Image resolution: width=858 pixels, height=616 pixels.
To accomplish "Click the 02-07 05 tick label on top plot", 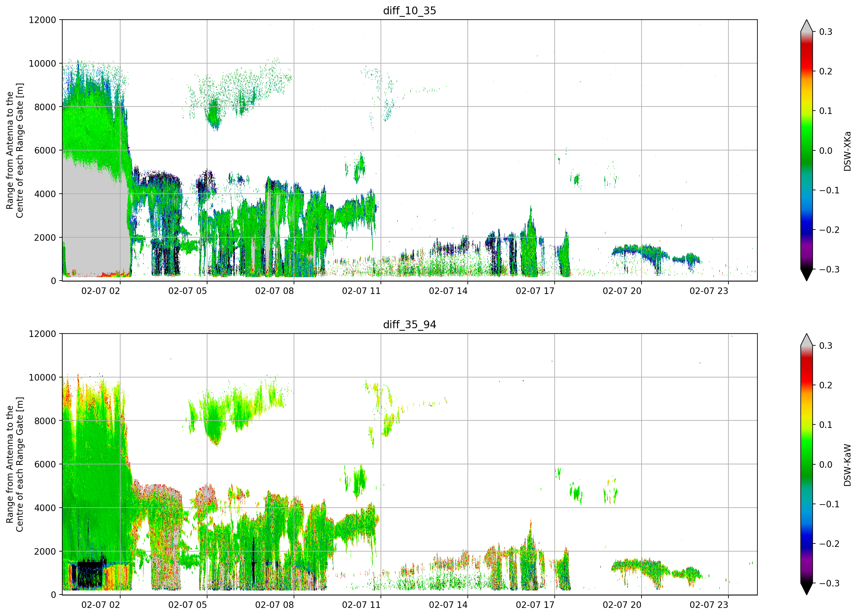I will coord(188,291).
